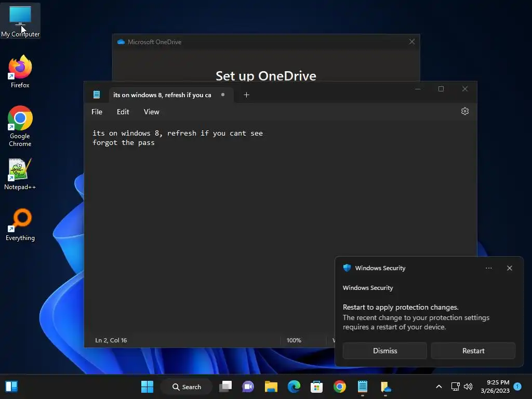This screenshot has height=399, width=532.
Task: Launch Everything search desktop shortcut
Action: coord(20,225)
